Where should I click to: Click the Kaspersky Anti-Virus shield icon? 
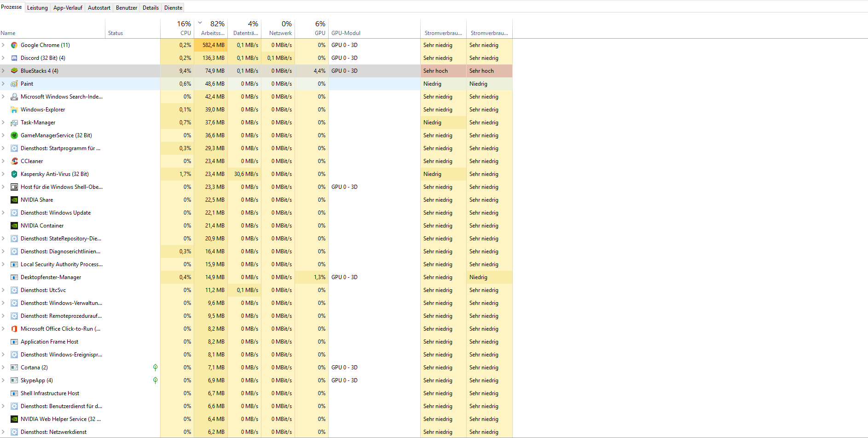click(14, 174)
